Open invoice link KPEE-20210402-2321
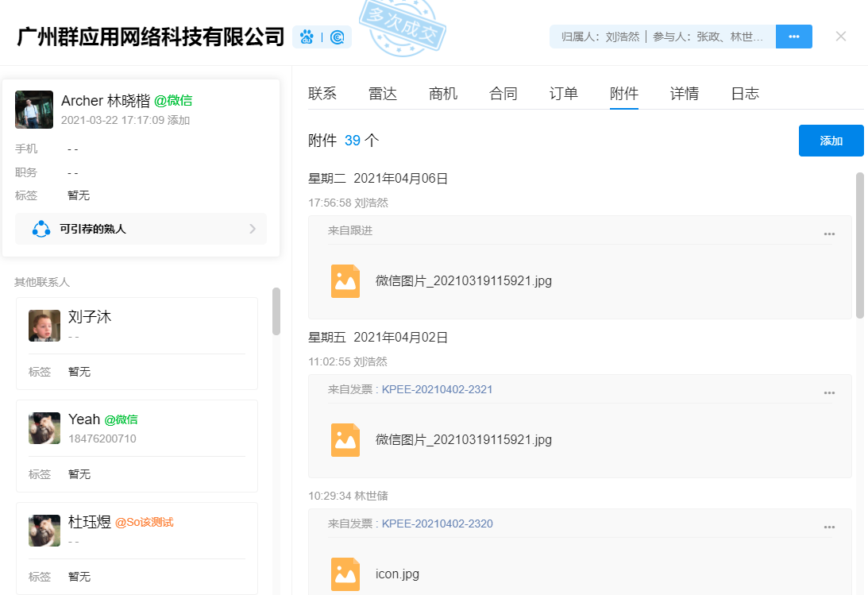 click(437, 389)
